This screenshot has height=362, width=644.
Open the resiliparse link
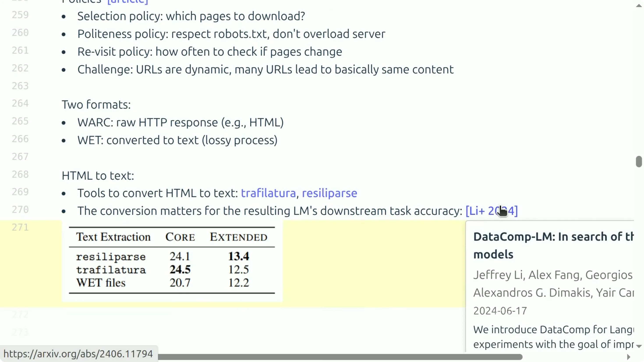(x=329, y=193)
